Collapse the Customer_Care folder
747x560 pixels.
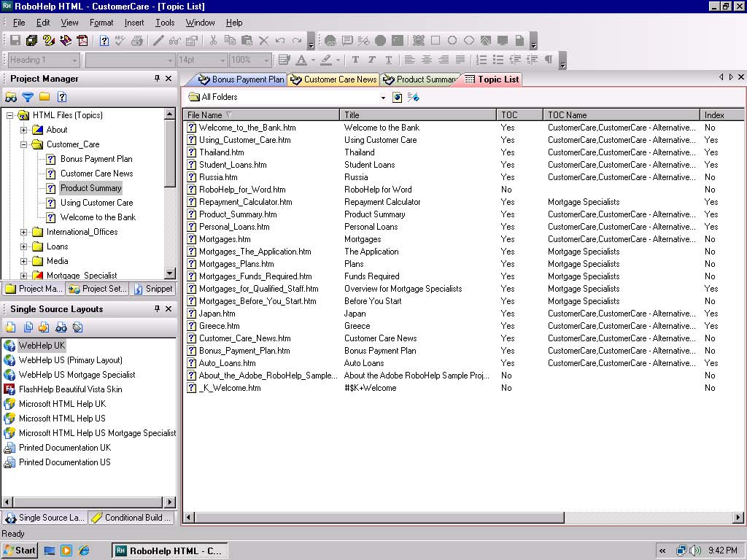point(23,144)
